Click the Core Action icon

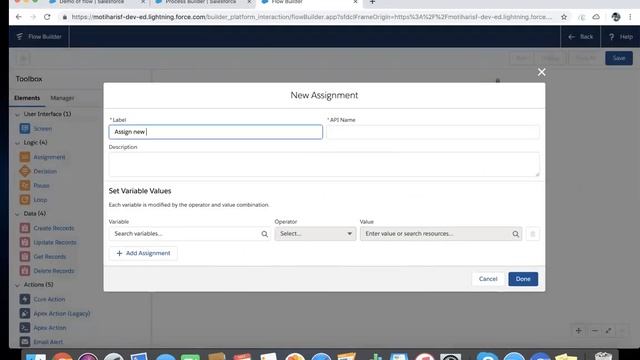click(x=25, y=299)
